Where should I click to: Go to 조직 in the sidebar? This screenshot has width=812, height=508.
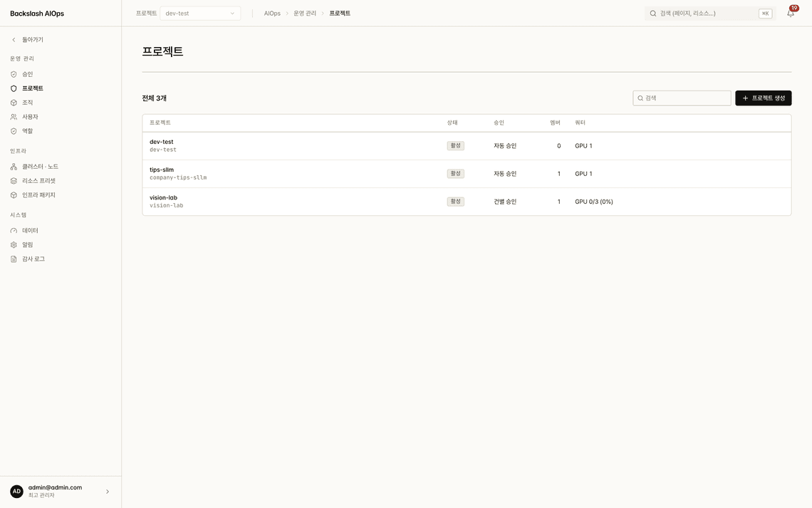(28, 103)
